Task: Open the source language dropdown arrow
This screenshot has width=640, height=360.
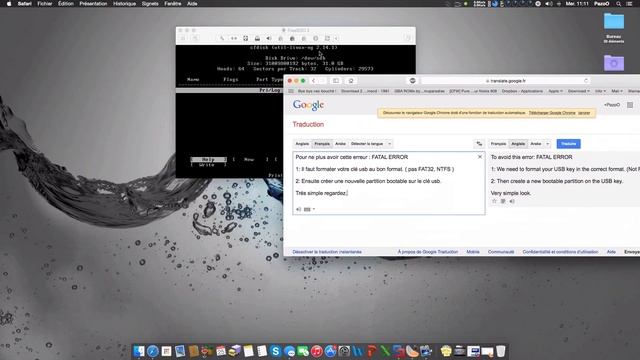Action: click(x=389, y=144)
